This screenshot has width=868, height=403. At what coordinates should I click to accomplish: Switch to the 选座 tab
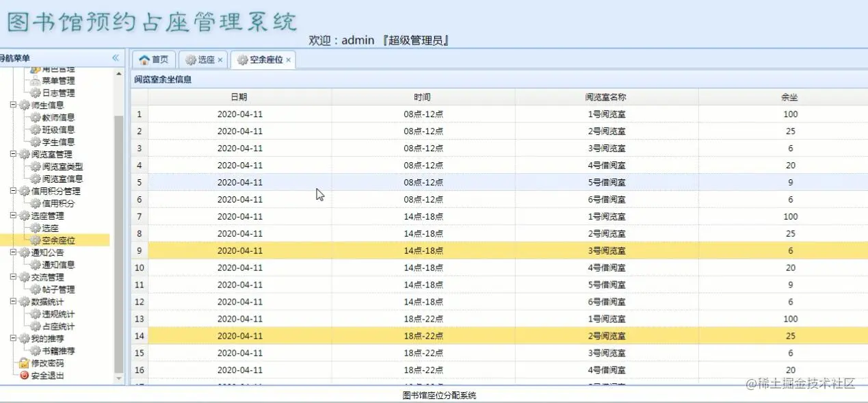pyautogui.click(x=204, y=60)
